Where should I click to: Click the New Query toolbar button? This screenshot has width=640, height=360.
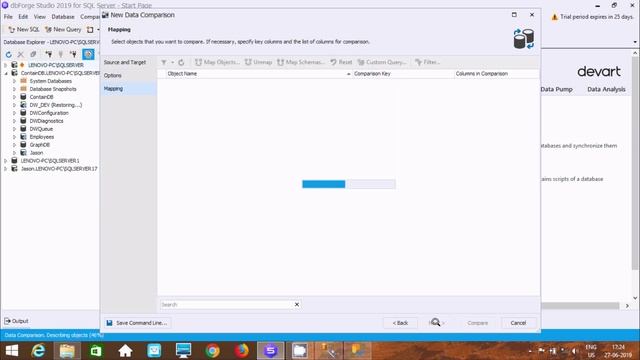pyautogui.click(x=63, y=29)
